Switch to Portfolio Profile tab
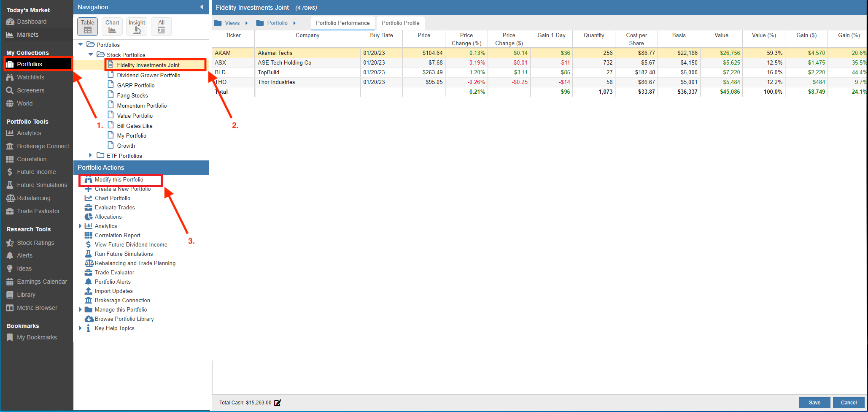 pyautogui.click(x=400, y=23)
